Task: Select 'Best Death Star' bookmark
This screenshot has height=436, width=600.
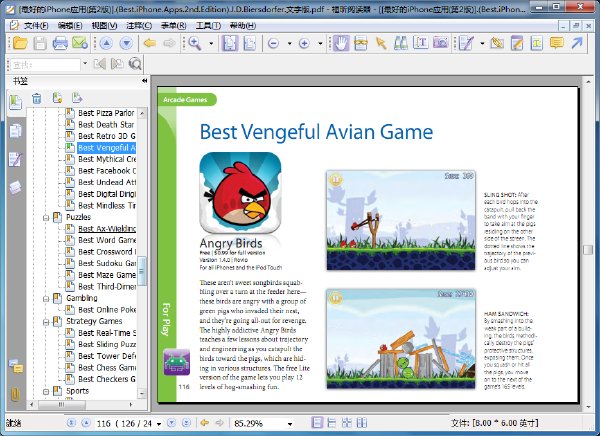Action: point(106,124)
